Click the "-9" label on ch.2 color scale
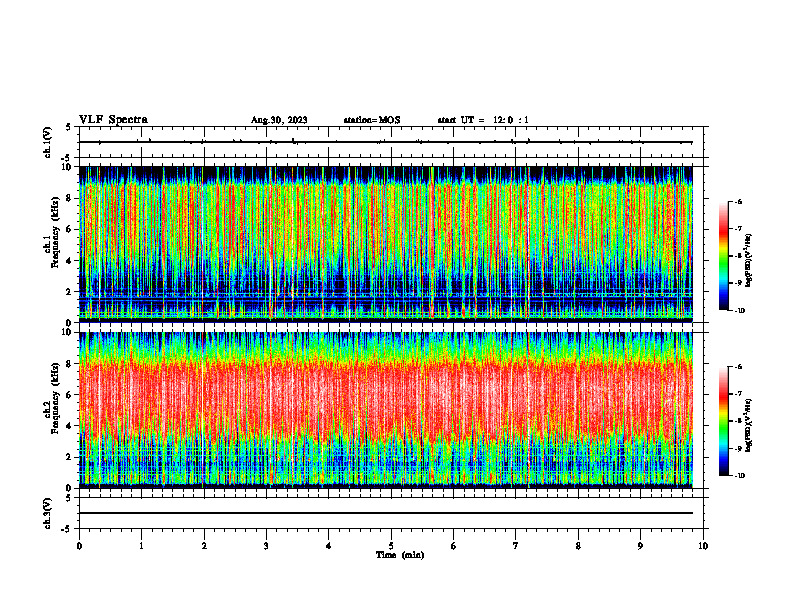The image size is (792, 612). [738, 448]
